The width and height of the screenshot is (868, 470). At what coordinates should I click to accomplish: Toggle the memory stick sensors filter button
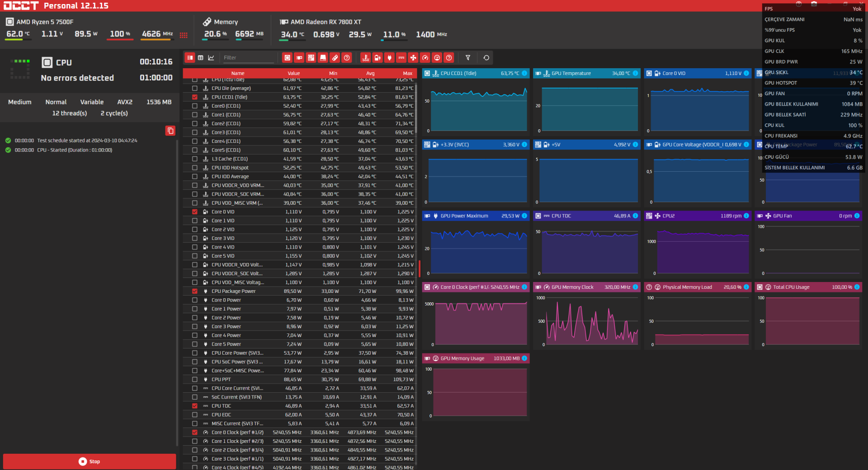coord(335,58)
